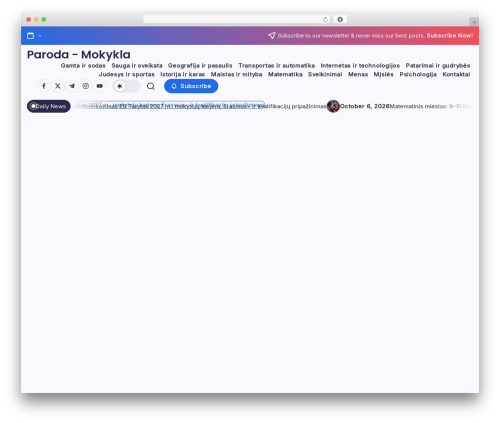The image size is (500, 423).
Task: Open Judesys ir sportas menu item
Action: [127, 74]
